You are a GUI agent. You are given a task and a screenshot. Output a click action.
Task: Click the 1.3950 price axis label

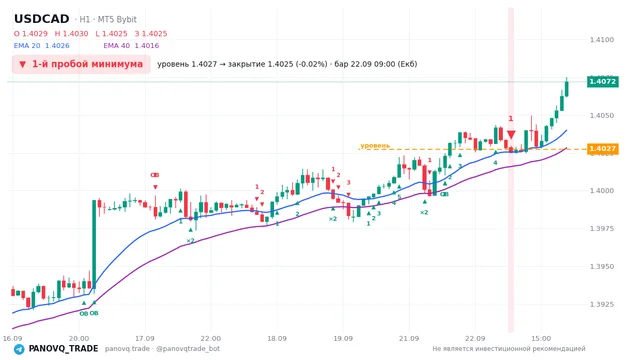coord(602,267)
